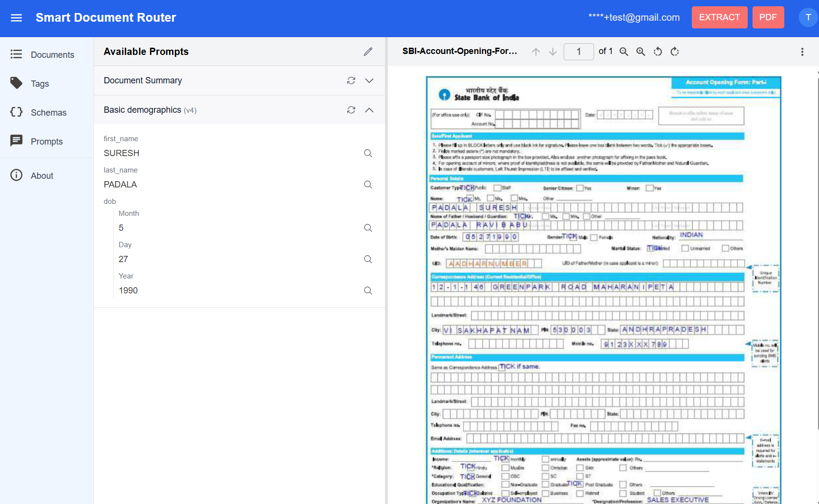Open the PDF viewer more options menu
Image resolution: width=819 pixels, height=504 pixels.
point(802,52)
